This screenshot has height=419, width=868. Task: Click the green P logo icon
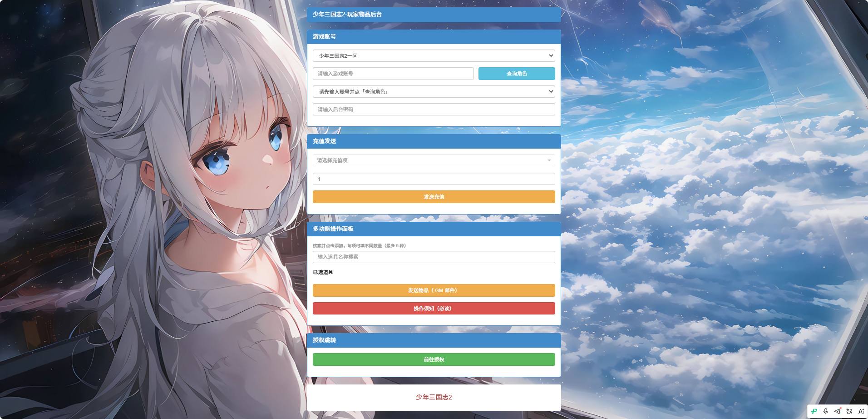pos(814,411)
